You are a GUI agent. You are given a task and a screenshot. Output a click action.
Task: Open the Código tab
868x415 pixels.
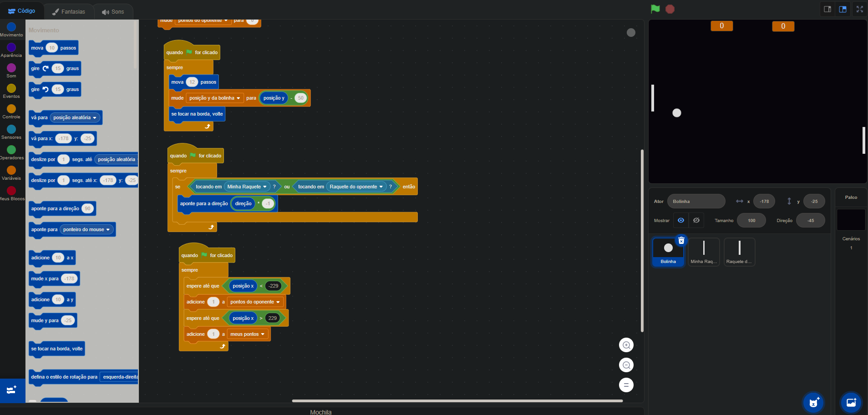point(21,11)
